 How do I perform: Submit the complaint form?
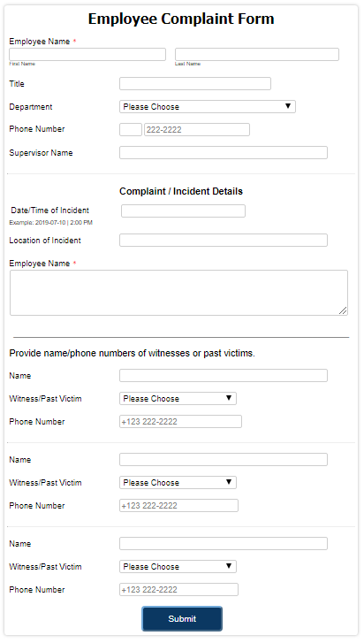point(182,619)
